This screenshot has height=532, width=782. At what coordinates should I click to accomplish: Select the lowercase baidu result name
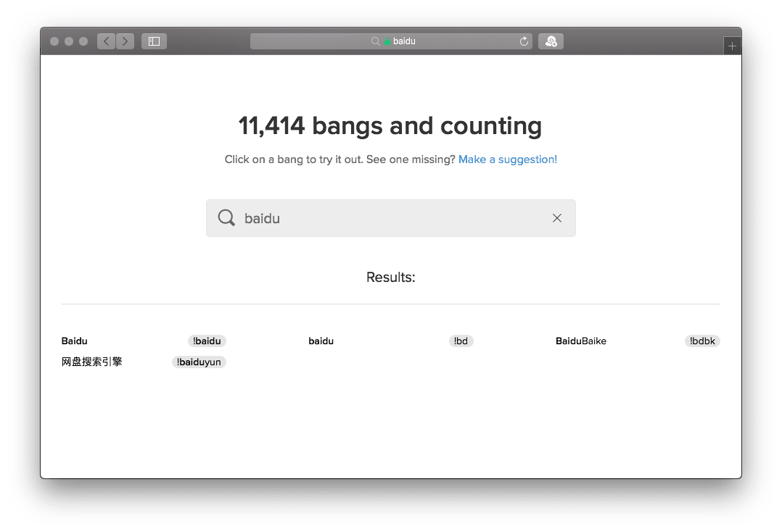click(321, 341)
